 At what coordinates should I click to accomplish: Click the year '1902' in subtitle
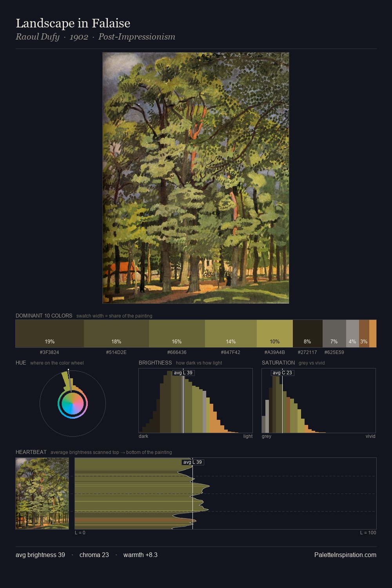point(79,37)
